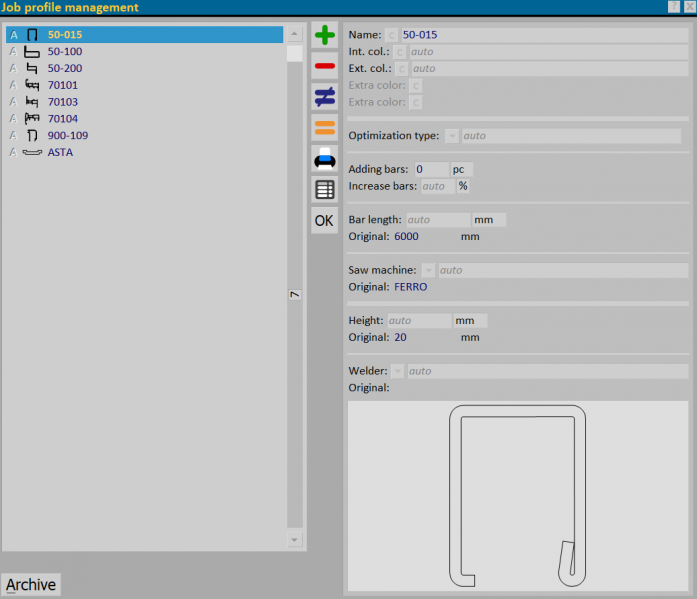The height and width of the screenshot is (599, 697).
Task: Click the 70101 profile shape icon
Action: point(32,85)
